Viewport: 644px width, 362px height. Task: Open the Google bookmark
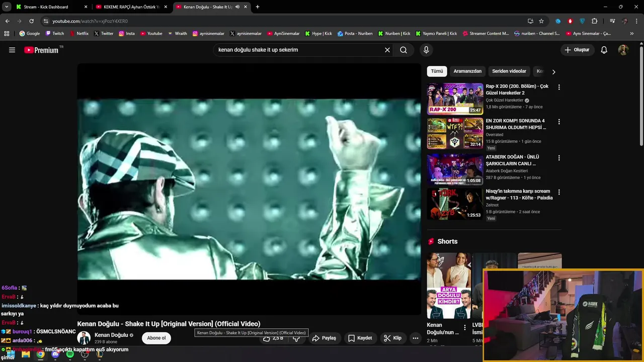coord(30,34)
